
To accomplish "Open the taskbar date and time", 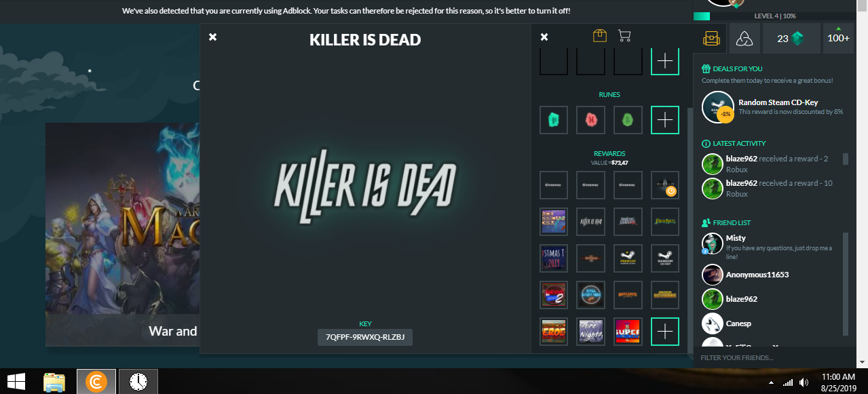I will (x=838, y=382).
